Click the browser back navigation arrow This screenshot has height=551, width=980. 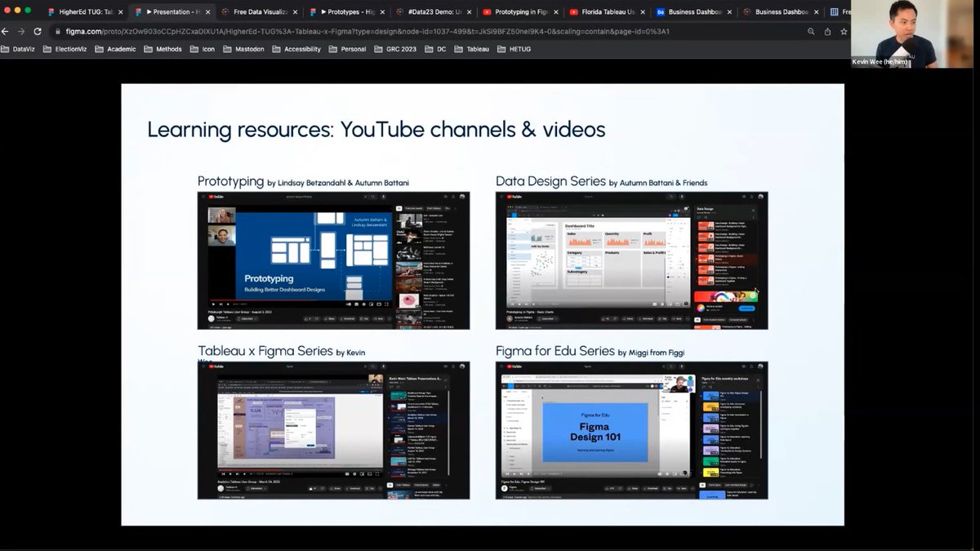pos(7,33)
